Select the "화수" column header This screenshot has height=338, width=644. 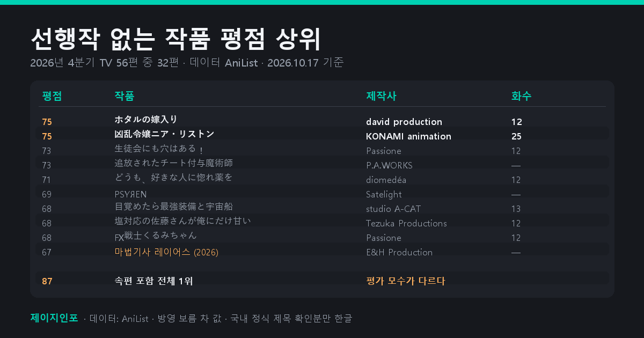(x=522, y=96)
